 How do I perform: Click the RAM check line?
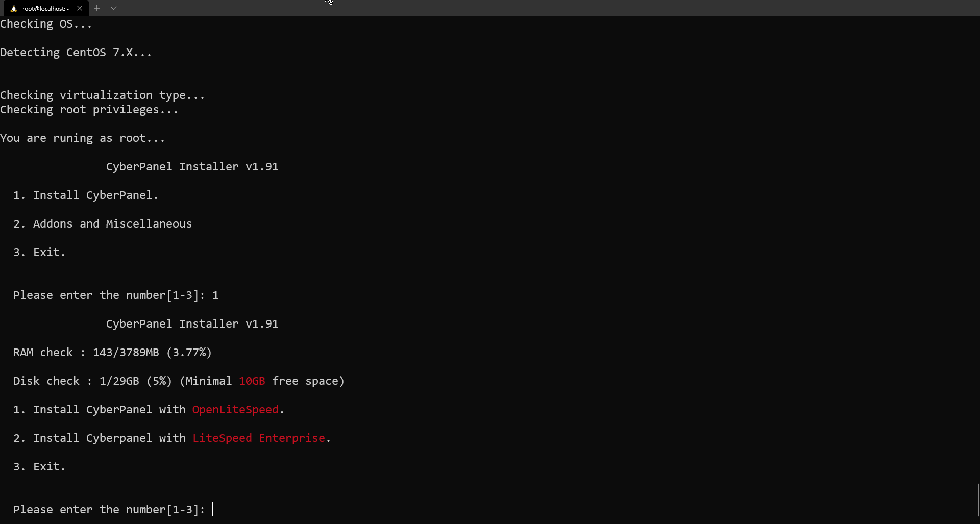[x=112, y=352]
